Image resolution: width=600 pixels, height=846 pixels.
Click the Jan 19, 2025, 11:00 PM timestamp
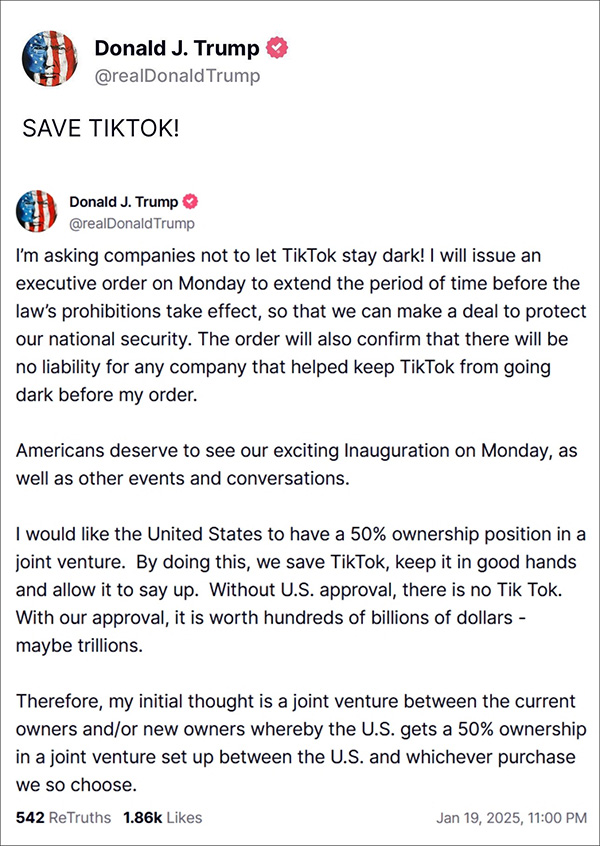coord(511,818)
